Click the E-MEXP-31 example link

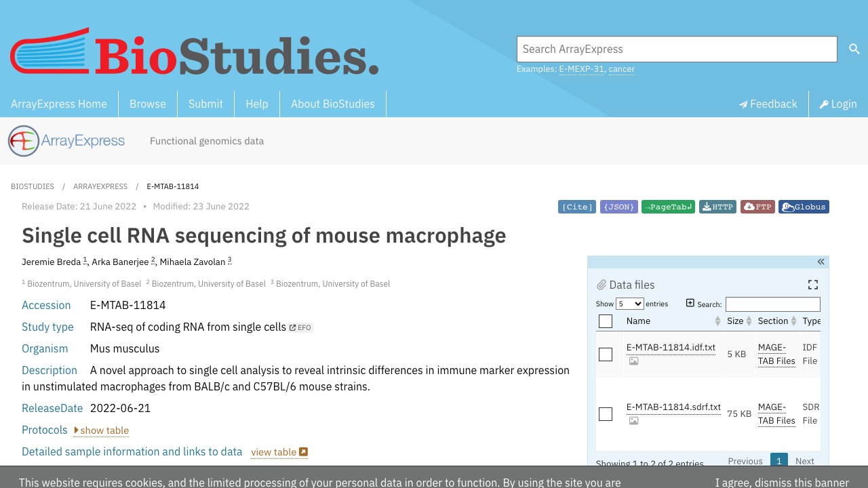[x=582, y=69]
